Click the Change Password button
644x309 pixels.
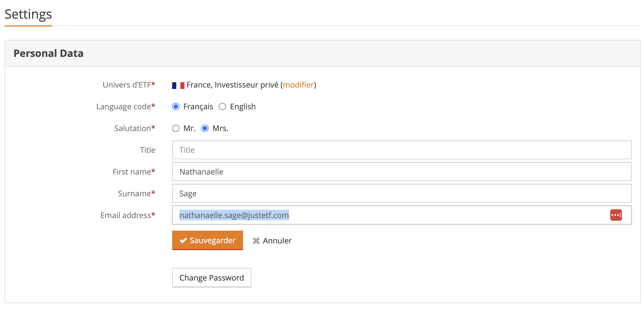click(212, 277)
